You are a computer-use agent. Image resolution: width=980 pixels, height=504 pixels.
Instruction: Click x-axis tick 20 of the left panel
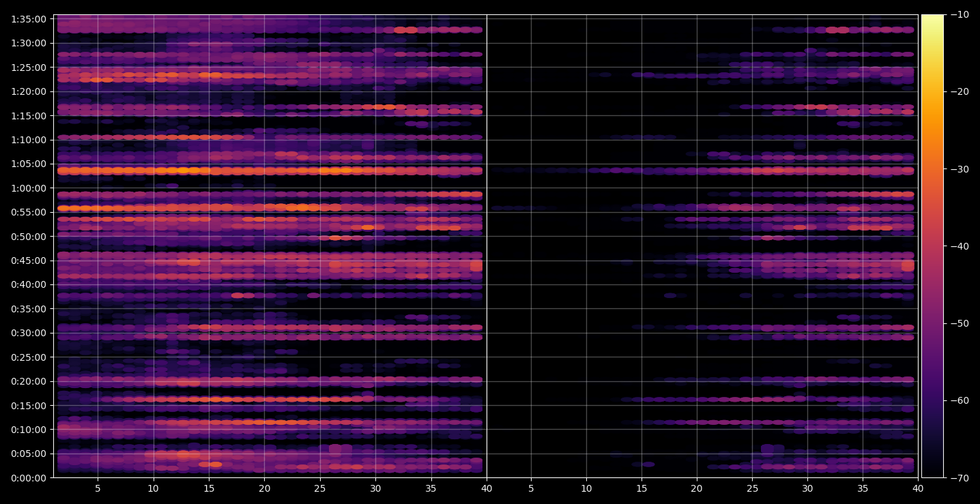pos(264,488)
